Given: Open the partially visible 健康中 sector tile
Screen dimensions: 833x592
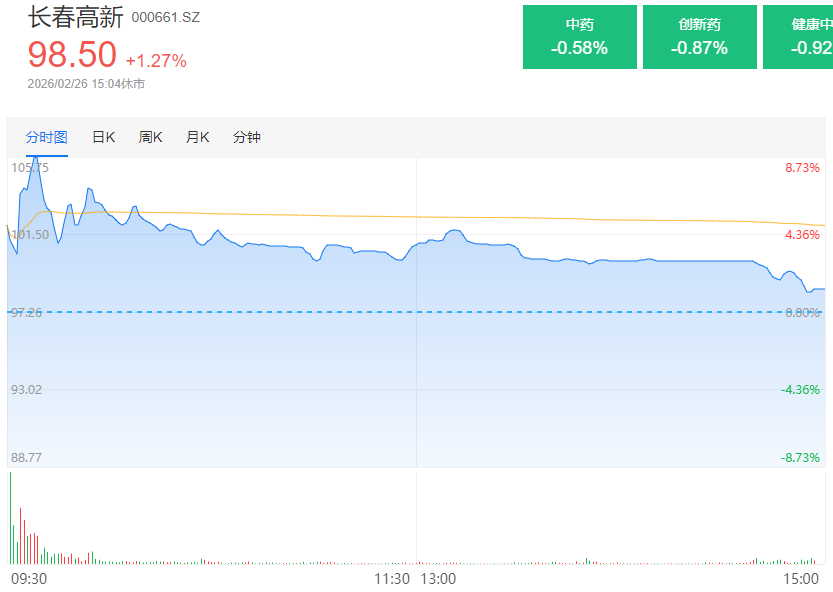Looking at the screenshot, I should tap(798, 37).
